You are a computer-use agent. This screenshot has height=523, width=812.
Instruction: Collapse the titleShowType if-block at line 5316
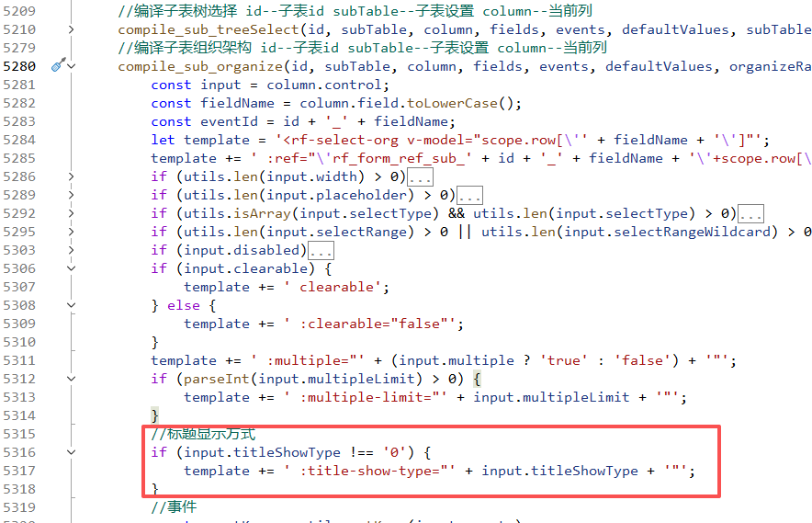pyautogui.click(x=72, y=452)
